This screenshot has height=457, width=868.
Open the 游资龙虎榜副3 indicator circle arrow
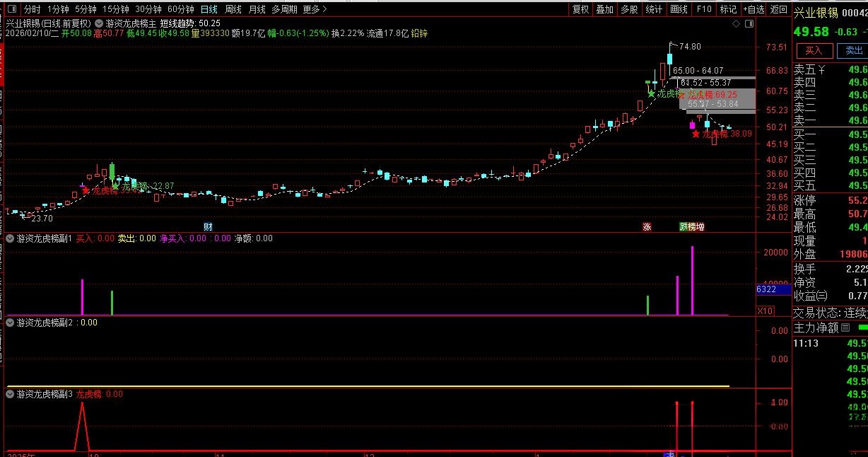[x=10, y=394]
